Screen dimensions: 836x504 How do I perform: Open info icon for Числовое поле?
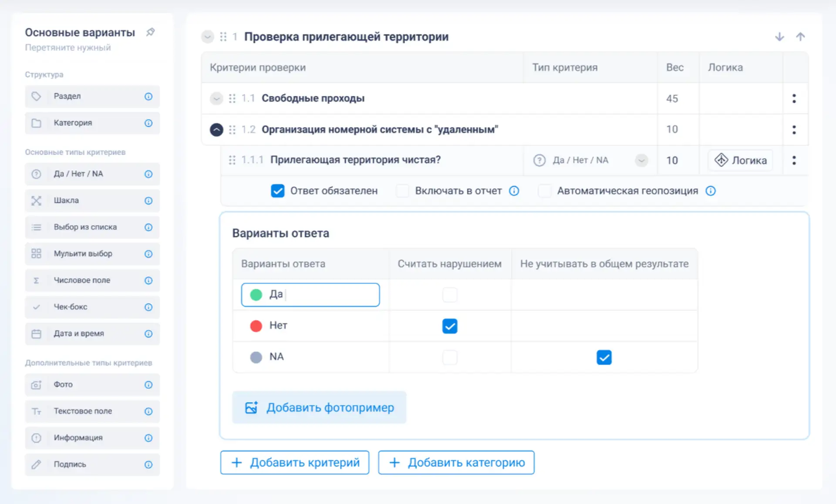point(148,280)
